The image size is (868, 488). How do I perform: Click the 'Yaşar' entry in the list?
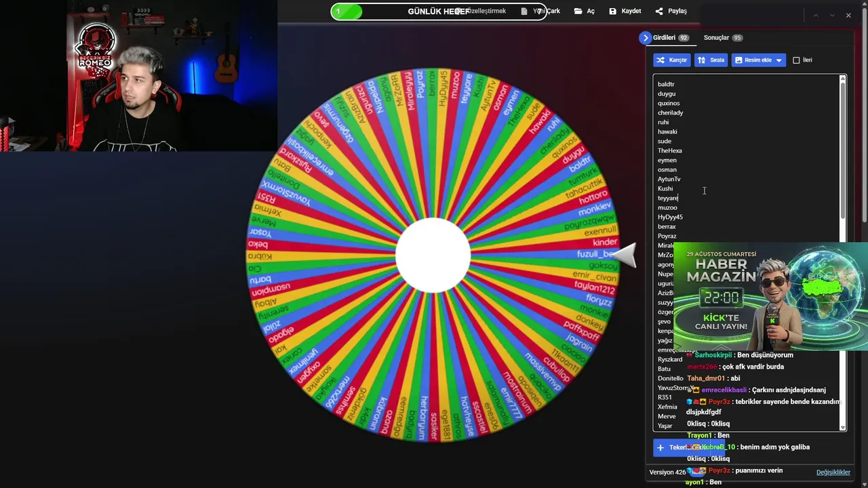tap(665, 426)
